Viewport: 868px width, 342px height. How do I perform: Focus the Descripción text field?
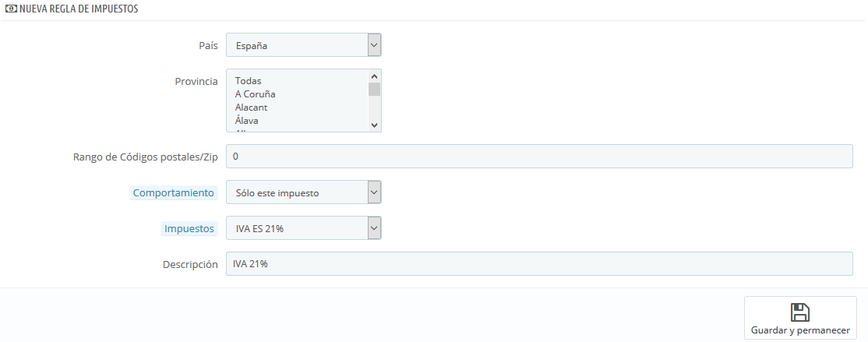(x=538, y=264)
